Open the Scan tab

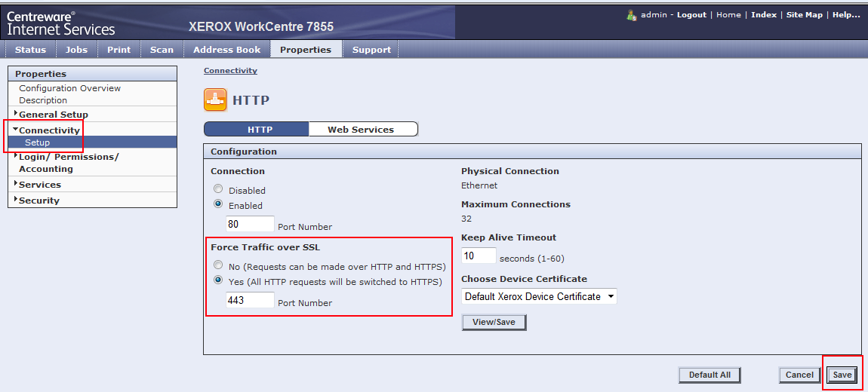pos(162,50)
